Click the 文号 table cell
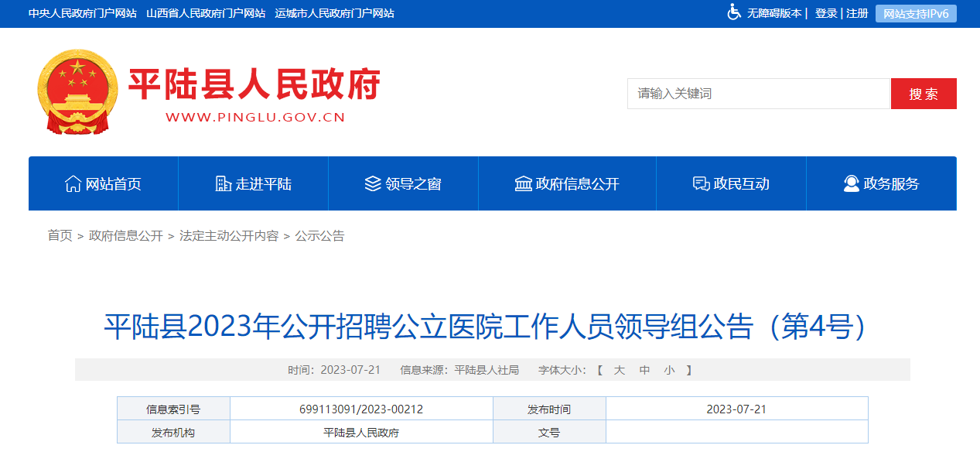Screen dimensions: 980x452 tap(549, 433)
